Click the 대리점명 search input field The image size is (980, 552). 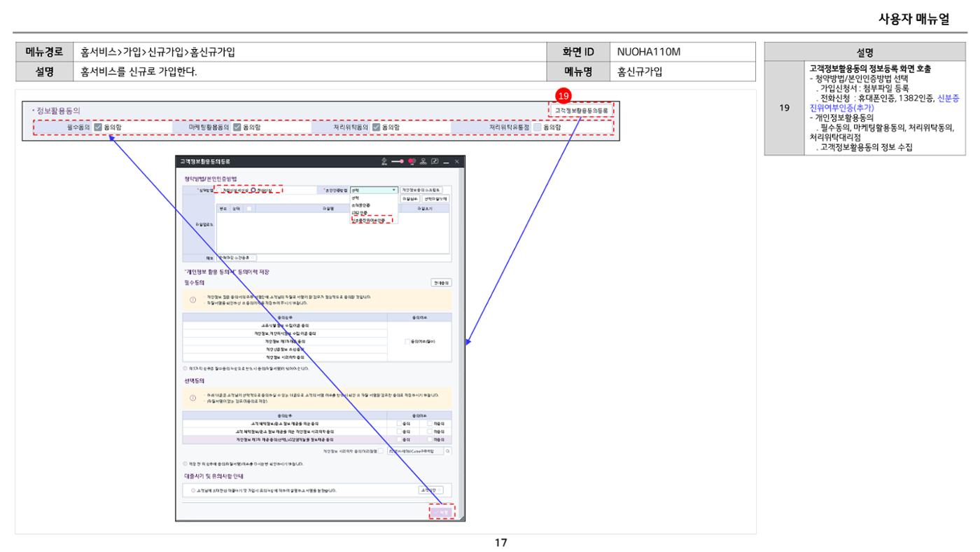(x=415, y=451)
